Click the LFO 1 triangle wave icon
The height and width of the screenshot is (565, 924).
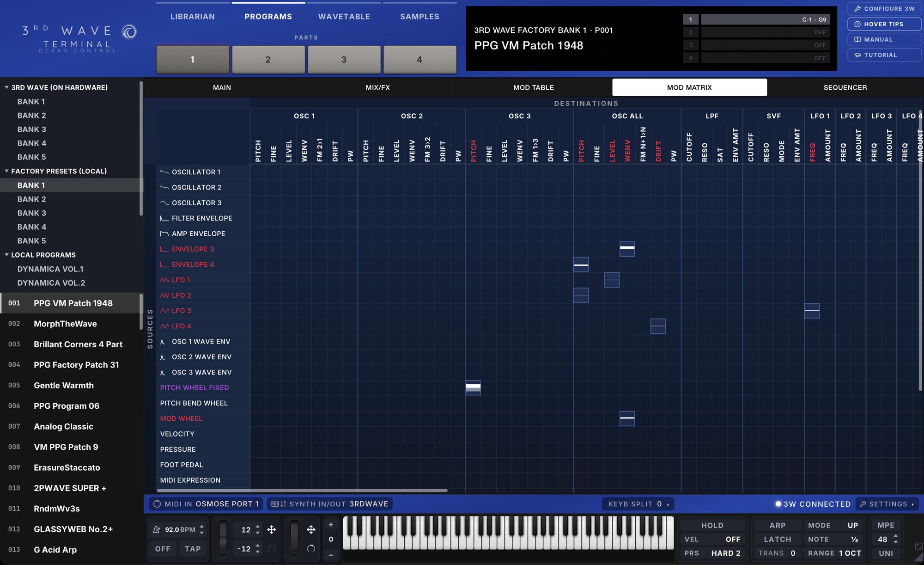pyautogui.click(x=164, y=280)
